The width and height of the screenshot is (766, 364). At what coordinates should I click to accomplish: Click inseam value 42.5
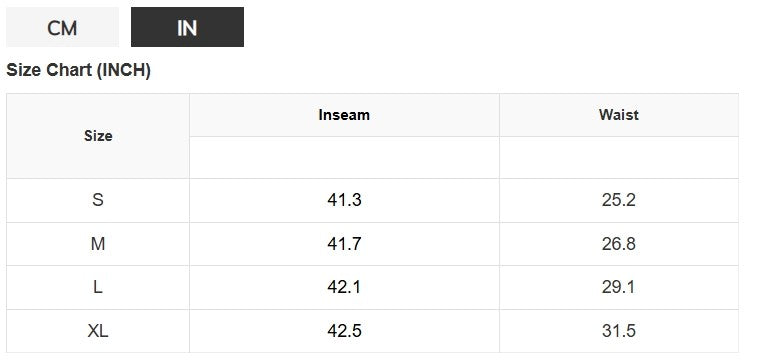344,331
